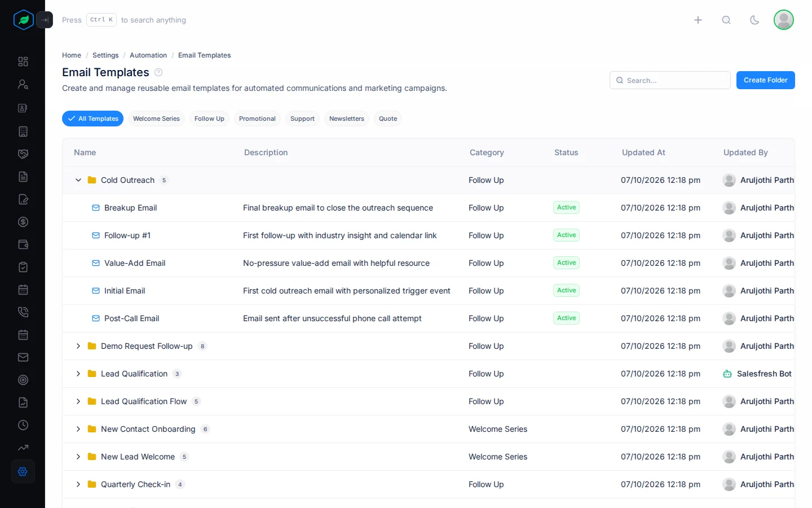Select the Promotional filter tab
This screenshot has height=508, width=812.
pos(257,119)
